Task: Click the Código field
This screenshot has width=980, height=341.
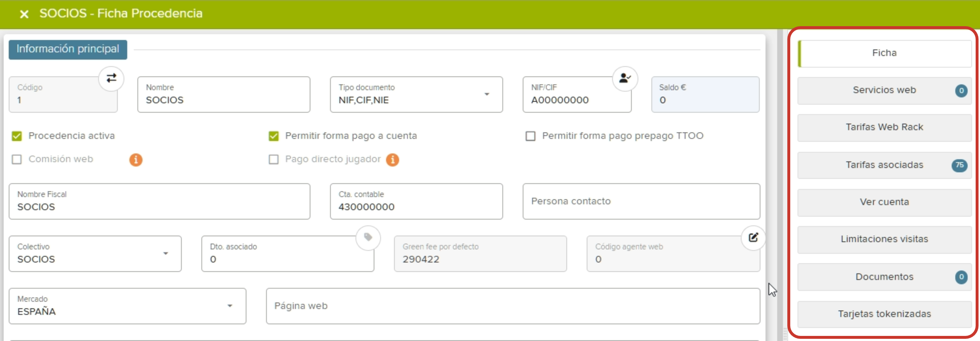Action: 63,95
